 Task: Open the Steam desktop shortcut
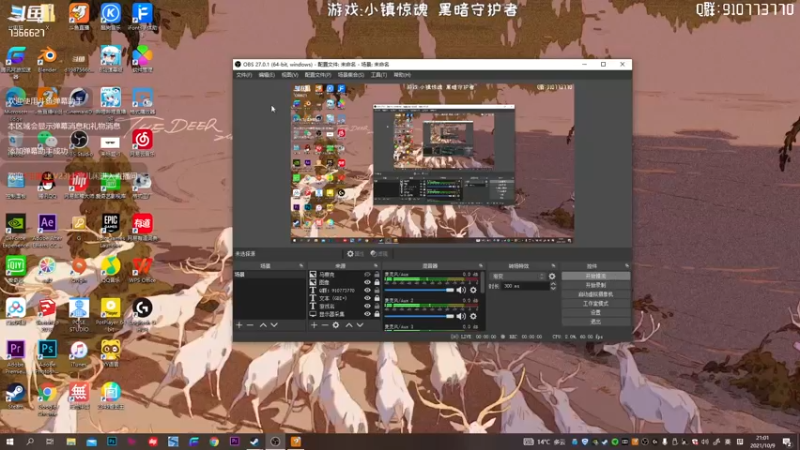pyautogui.click(x=15, y=395)
